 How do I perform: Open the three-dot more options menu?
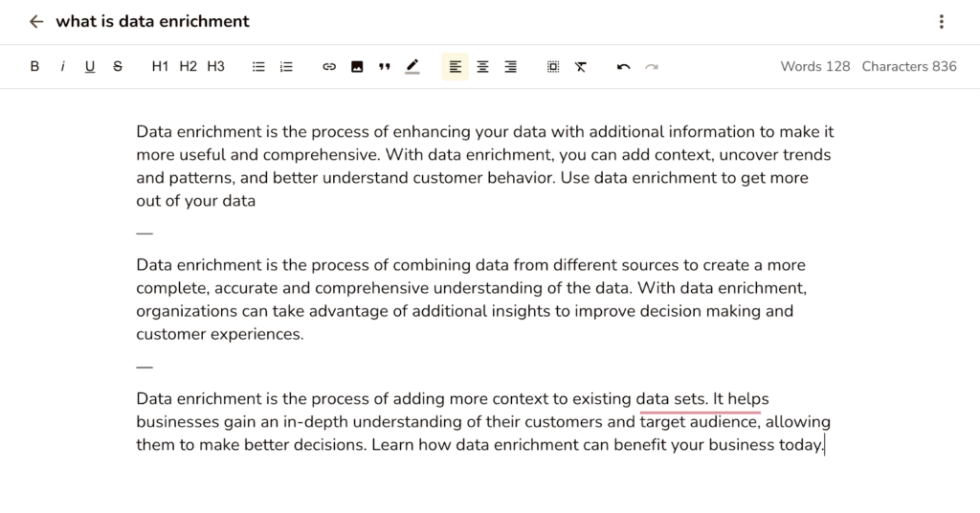coord(942,22)
